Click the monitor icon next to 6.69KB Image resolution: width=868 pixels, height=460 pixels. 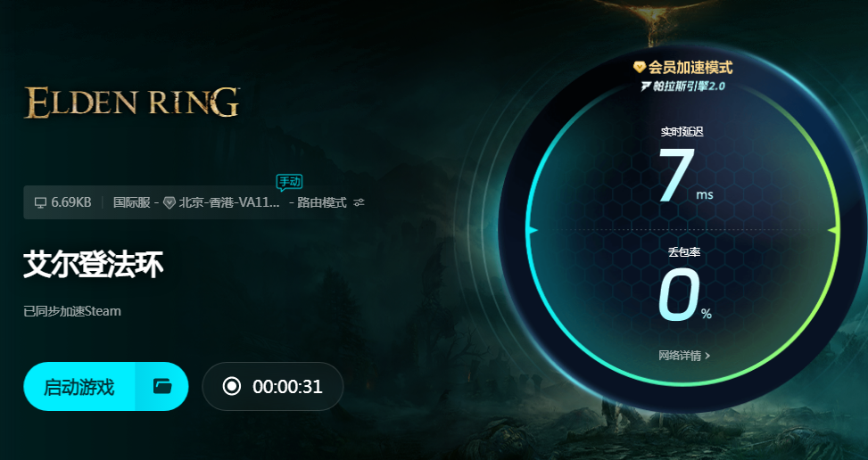(x=40, y=203)
